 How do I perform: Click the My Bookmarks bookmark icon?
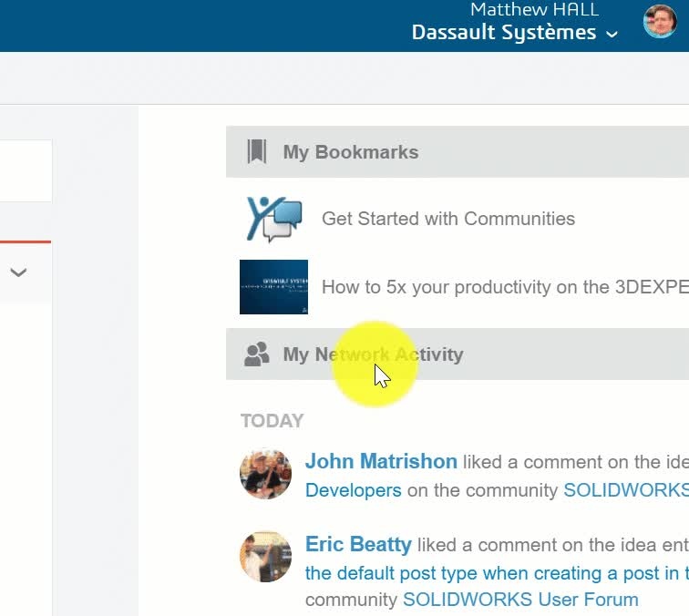[x=257, y=151]
